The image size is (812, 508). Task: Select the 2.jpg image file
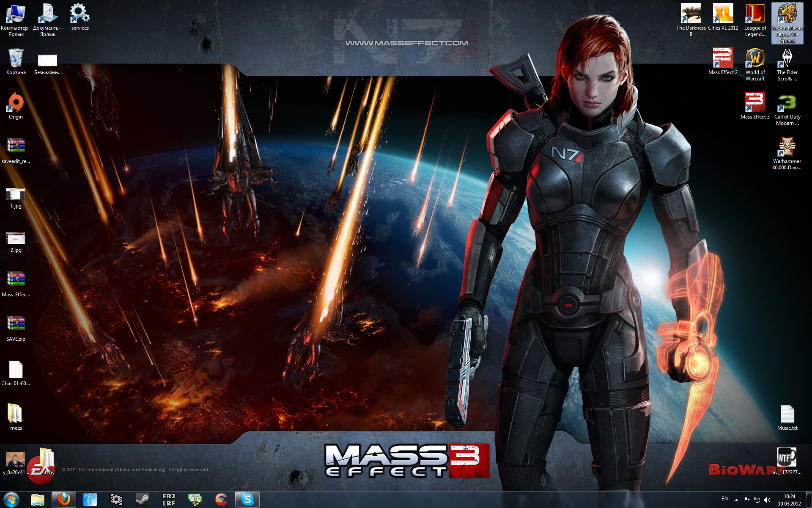(x=16, y=242)
